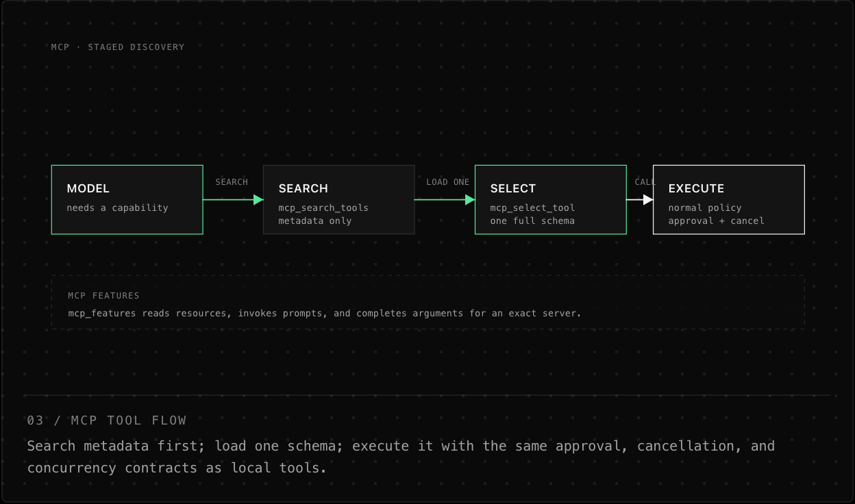Screen dimensions: 855x504
Task: Click 'mcp_select_tool' text
Action: coord(532,207)
